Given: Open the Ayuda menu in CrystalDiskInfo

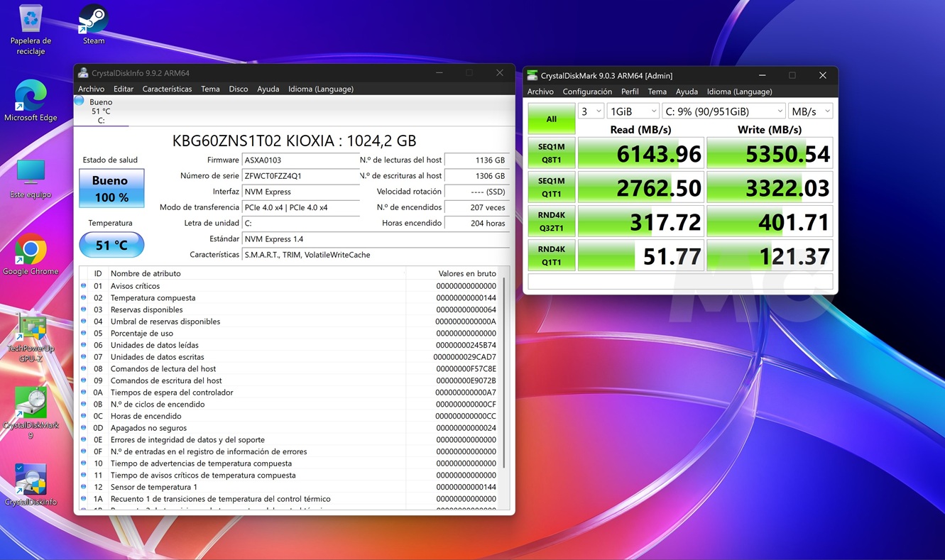Looking at the screenshot, I should pos(268,89).
